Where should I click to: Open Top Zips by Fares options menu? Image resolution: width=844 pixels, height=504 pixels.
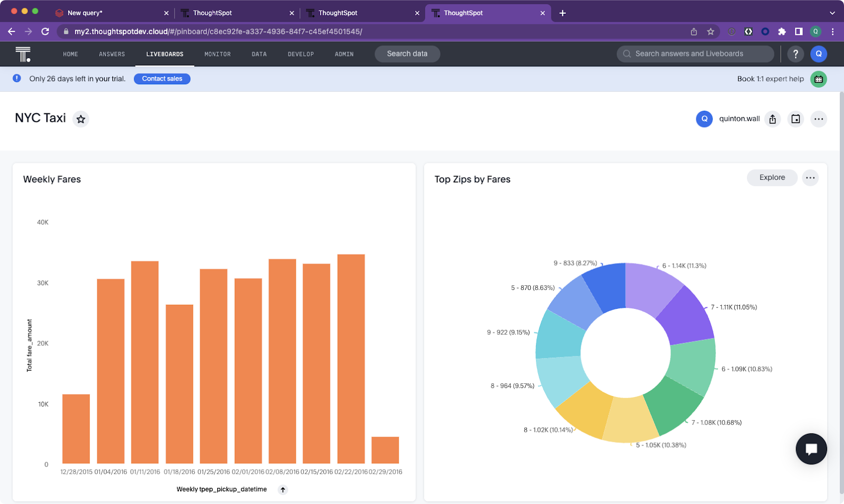(810, 178)
